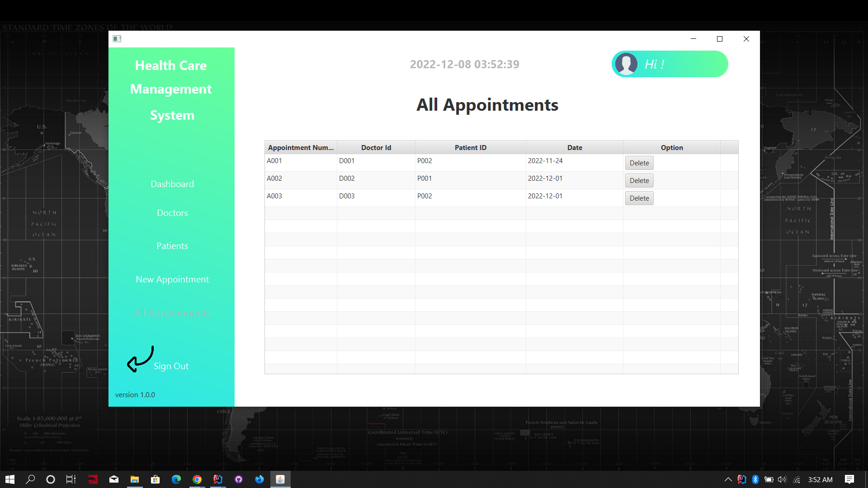The width and height of the screenshot is (868, 488).
Task: Open Microsoft Store from taskbar
Action: tap(156, 479)
